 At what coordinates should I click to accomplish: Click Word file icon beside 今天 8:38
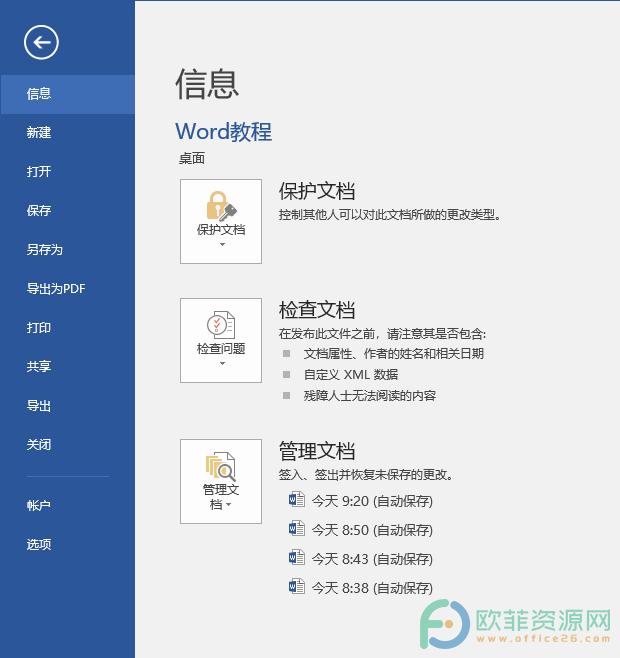(297, 586)
